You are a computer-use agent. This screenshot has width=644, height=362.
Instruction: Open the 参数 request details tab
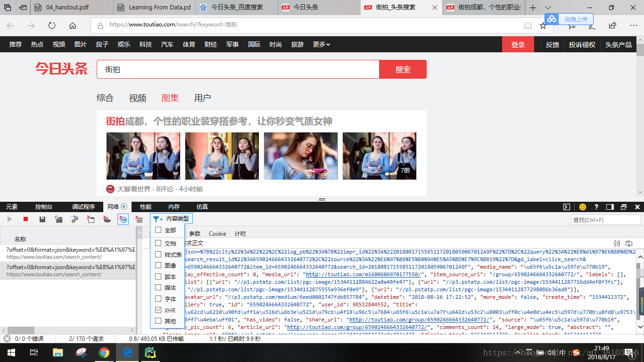pos(195,234)
